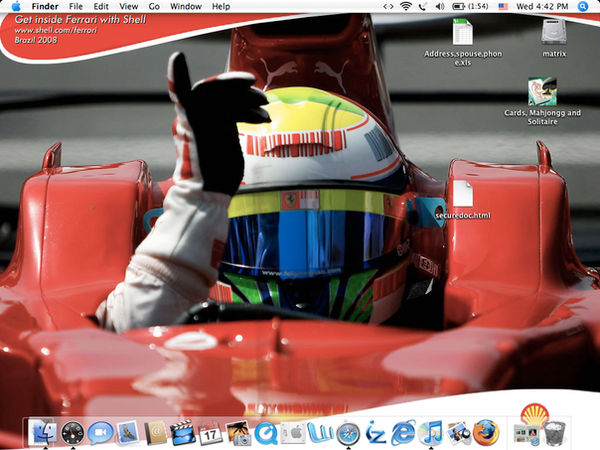Open the Wi-Fi AirPort status menu
Screen dimensions: 600x450
(406, 6)
